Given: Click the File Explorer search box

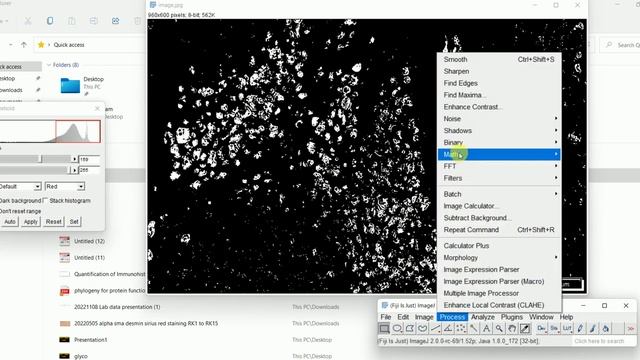Looking at the screenshot, I should [620, 45].
